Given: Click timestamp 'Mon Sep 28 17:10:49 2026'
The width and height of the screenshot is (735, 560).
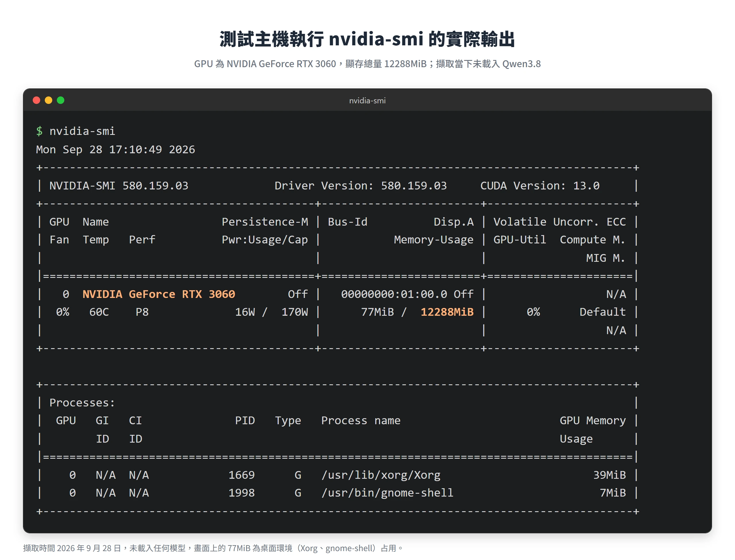Looking at the screenshot, I should point(116,149).
